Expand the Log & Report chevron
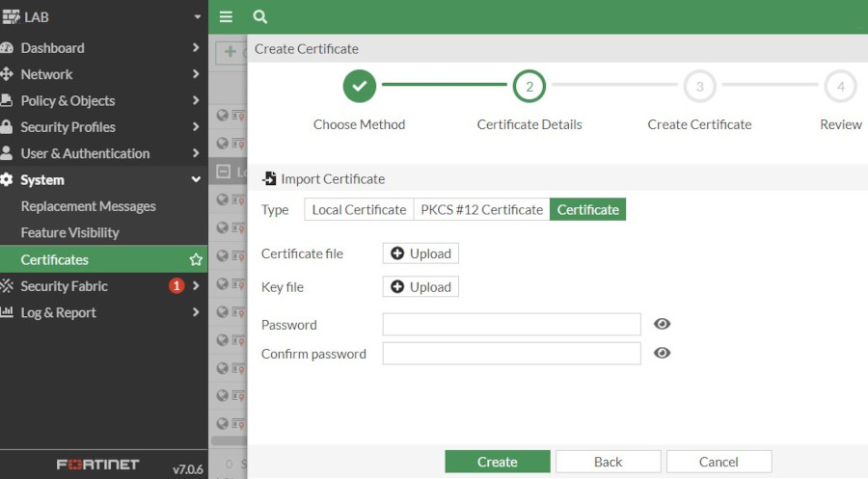 (196, 312)
